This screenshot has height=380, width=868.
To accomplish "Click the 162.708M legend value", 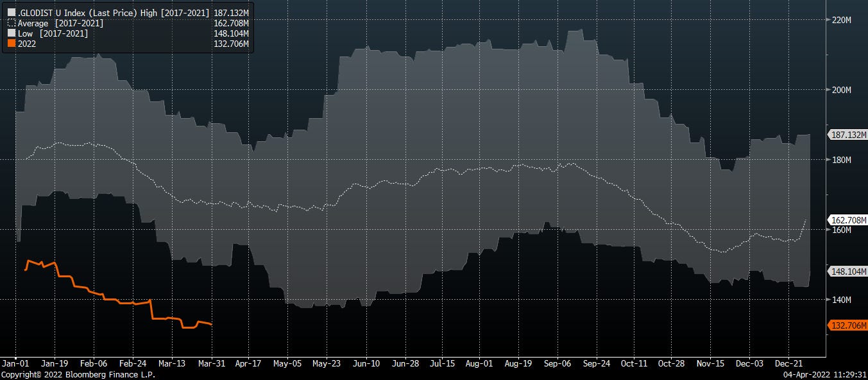I will coord(231,23).
